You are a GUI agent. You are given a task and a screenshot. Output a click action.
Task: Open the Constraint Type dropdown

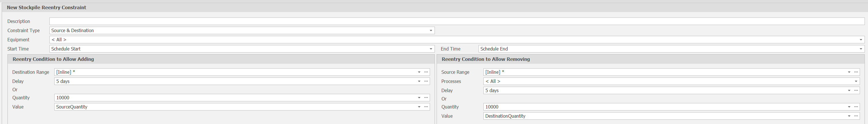[x=431, y=31]
